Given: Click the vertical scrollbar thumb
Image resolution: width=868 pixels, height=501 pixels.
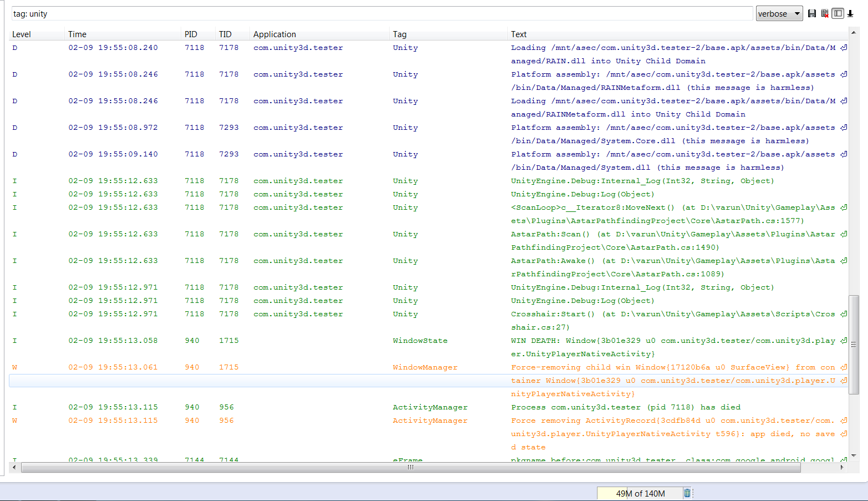Looking at the screenshot, I should (854, 345).
